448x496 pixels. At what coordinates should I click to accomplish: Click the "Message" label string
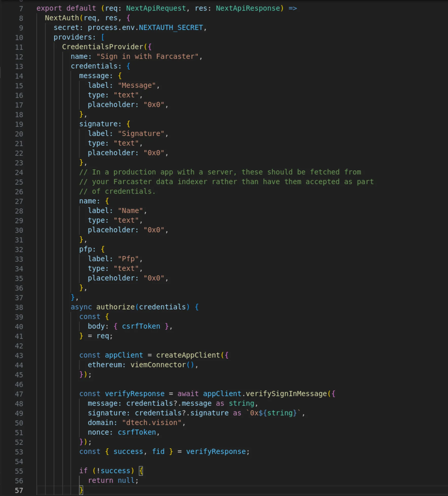(137, 85)
